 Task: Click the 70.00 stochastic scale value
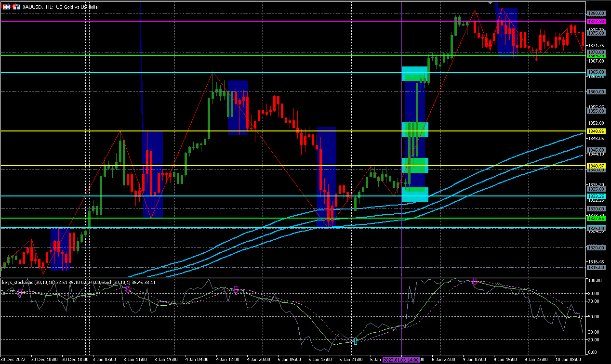(x=594, y=301)
